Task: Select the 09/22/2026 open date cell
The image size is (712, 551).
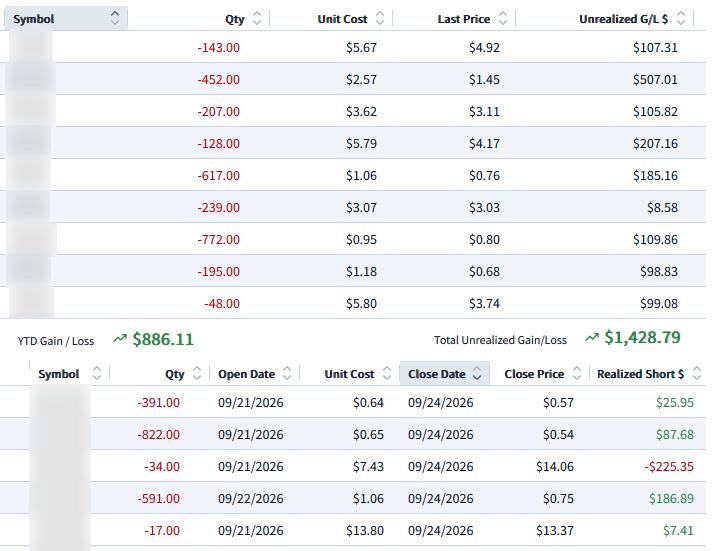Action: pos(251,499)
